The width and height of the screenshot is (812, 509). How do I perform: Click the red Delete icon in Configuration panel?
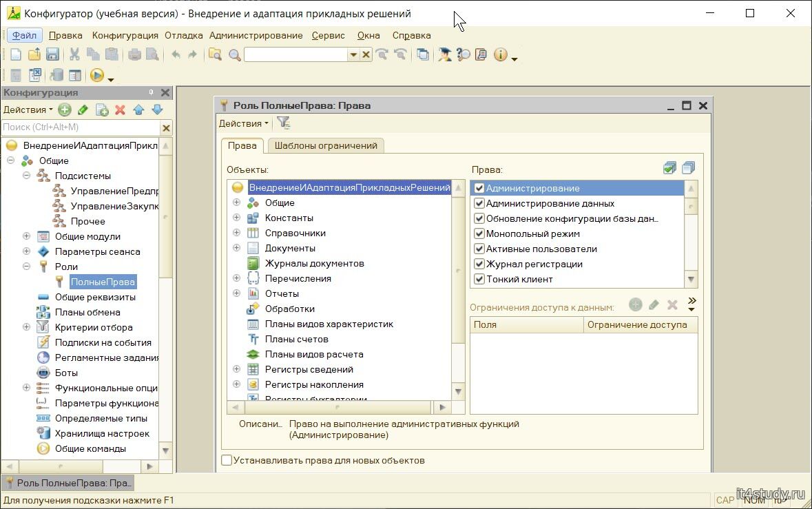120,110
